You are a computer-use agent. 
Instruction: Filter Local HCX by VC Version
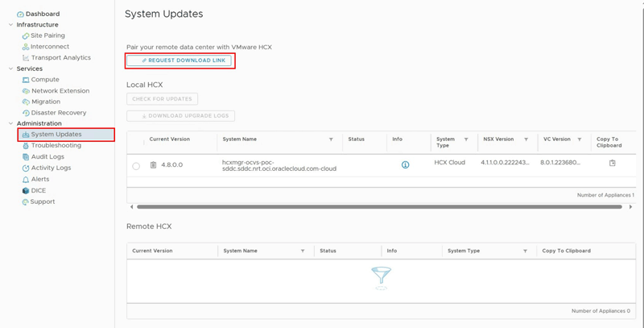[580, 139]
